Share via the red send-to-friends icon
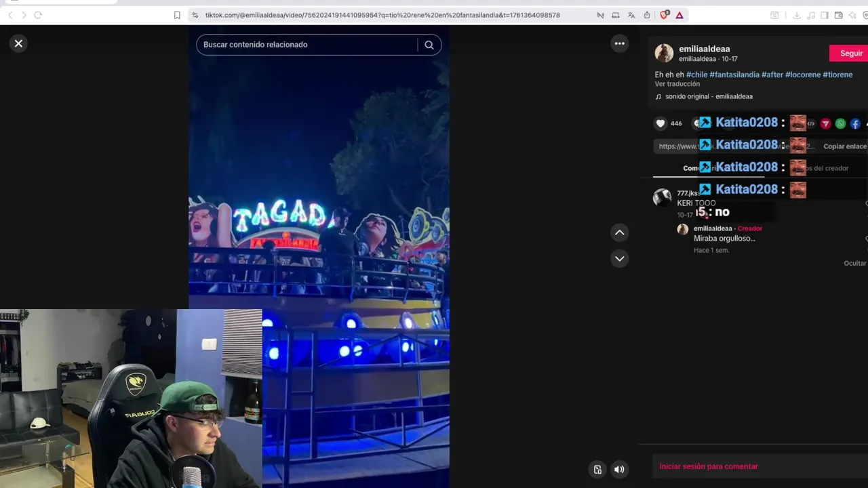Viewport: 868px width, 488px height. [x=825, y=123]
